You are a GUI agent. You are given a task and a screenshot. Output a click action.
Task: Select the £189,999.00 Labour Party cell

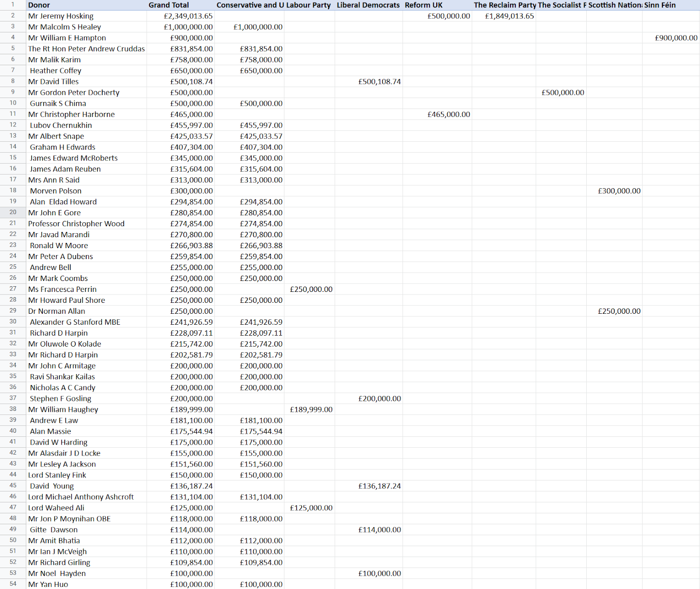click(x=309, y=410)
